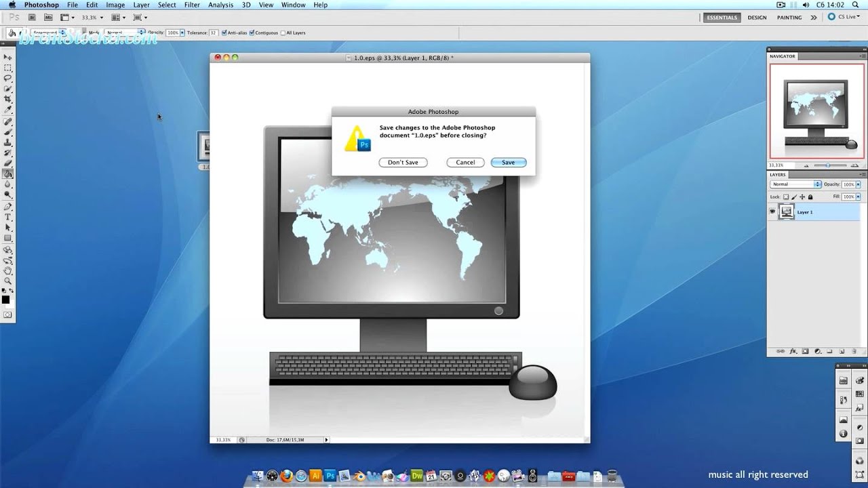Click Cancel in the save dialog
Viewport: 868px width, 488px height.
click(x=465, y=163)
